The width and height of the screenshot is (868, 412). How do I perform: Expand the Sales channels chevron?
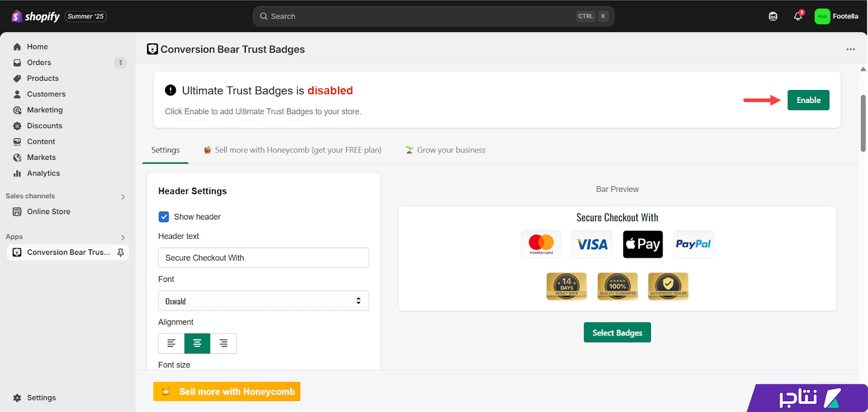(x=123, y=197)
